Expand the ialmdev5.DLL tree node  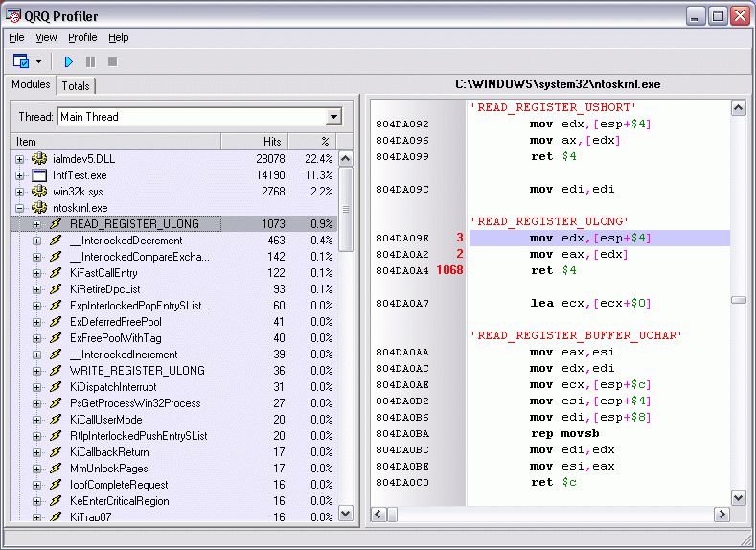(19, 159)
